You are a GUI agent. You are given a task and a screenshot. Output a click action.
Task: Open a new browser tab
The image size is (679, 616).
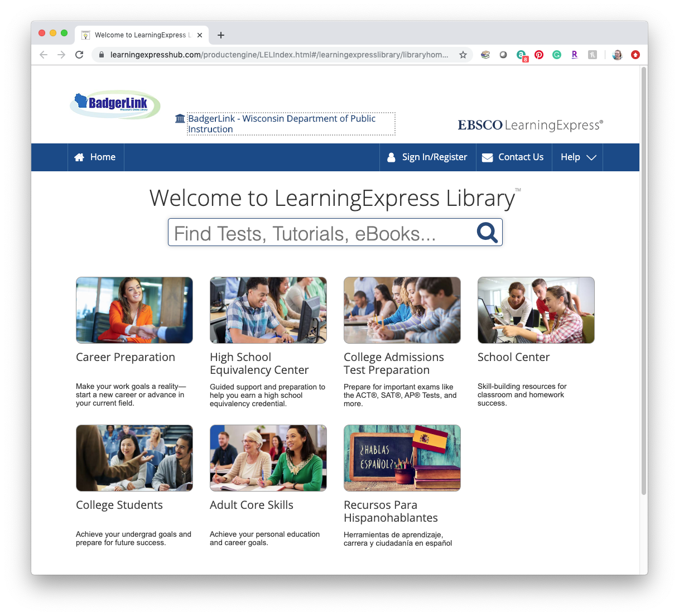221,35
